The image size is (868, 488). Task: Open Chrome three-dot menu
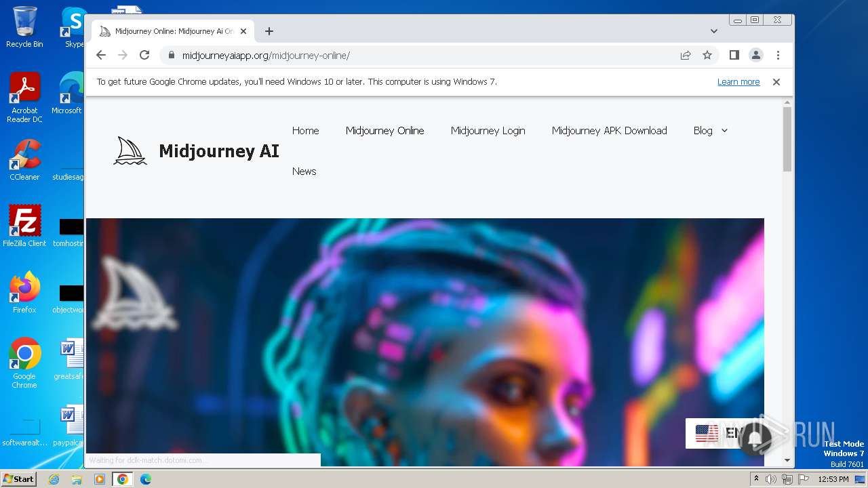coord(778,56)
